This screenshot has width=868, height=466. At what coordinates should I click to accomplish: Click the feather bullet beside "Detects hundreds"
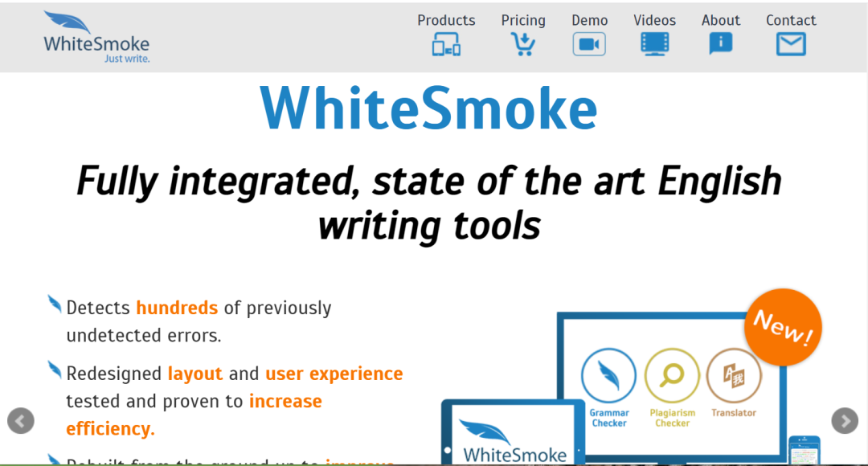(x=55, y=304)
